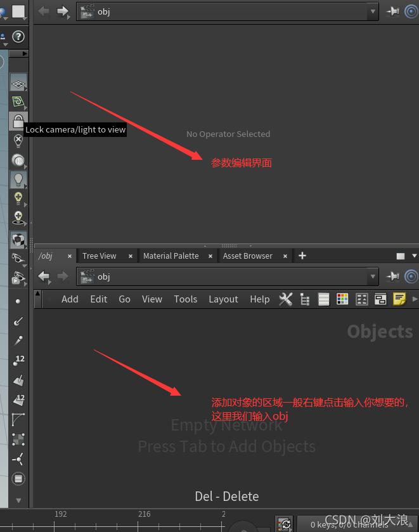419x532 pixels.
Task: Open the node color palette icon
Action: click(342, 299)
